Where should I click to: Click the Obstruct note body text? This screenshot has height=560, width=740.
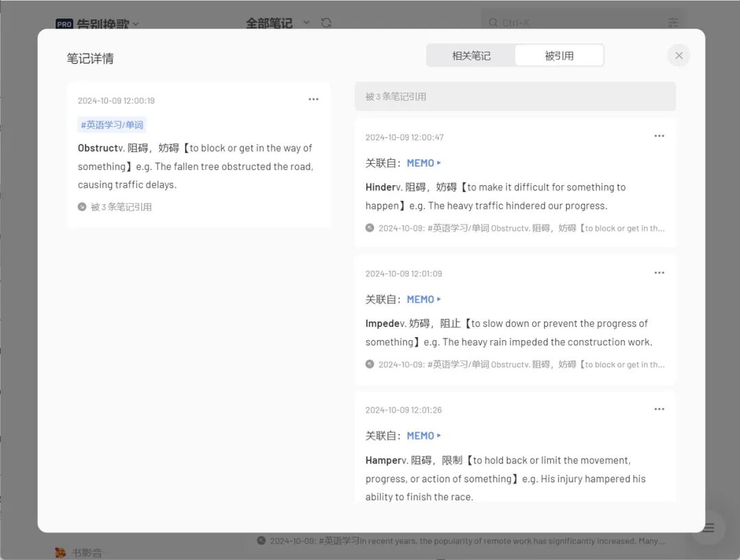tap(195, 166)
